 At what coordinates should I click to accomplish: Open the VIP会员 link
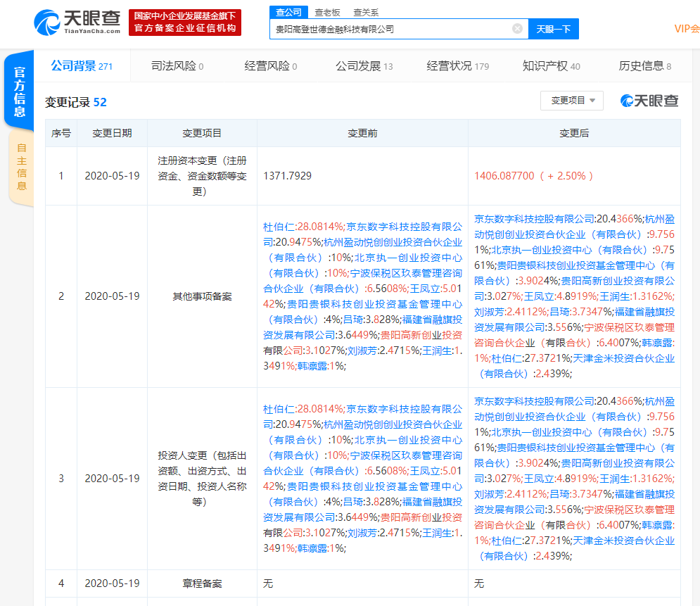[x=687, y=29]
